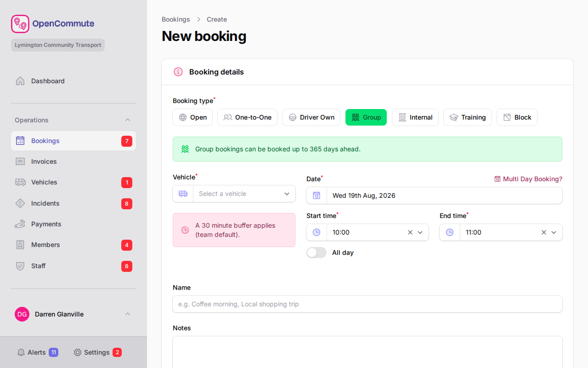The image size is (588, 368).
Task: Click the Multi Day Booking calendar icon
Action: coord(498,179)
